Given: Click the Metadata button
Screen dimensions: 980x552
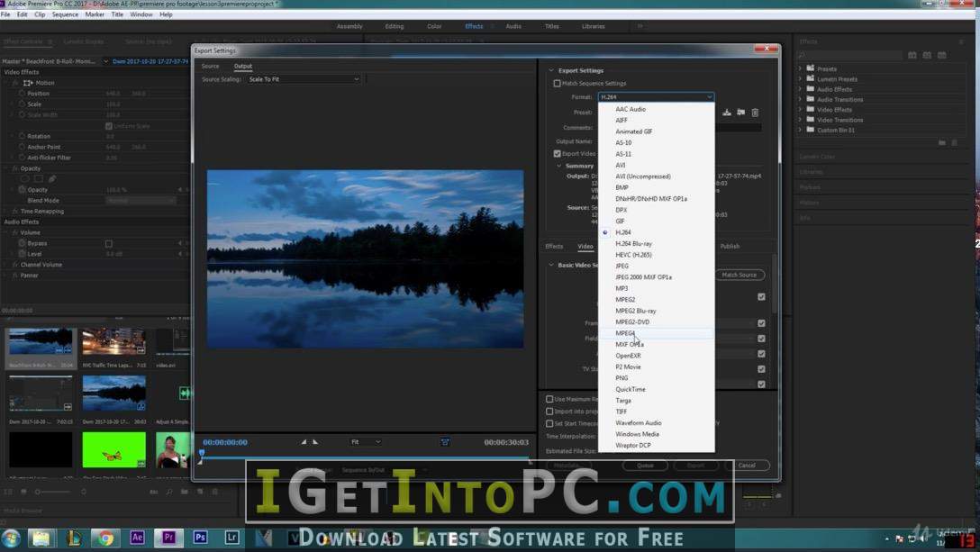Looking at the screenshot, I should coord(567,466).
